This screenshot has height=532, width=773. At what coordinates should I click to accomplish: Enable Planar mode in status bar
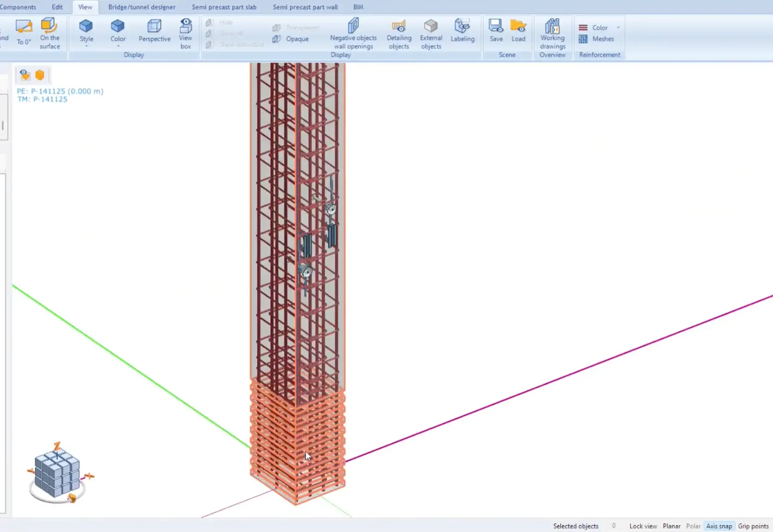click(x=672, y=526)
